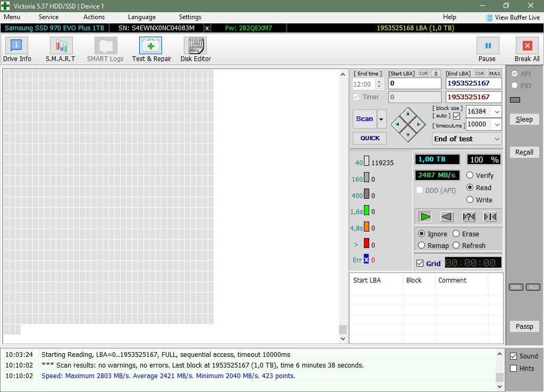Open the Drive Info panel

coord(16,49)
